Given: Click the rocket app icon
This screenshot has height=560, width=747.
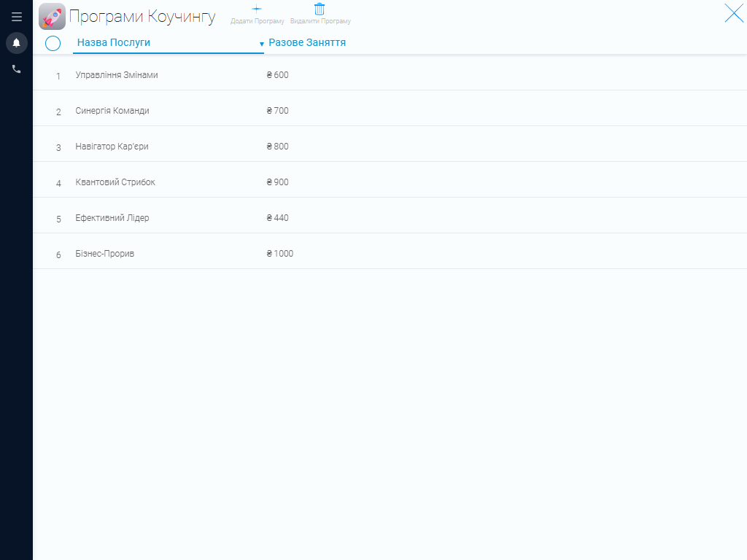Looking at the screenshot, I should (x=52, y=16).
